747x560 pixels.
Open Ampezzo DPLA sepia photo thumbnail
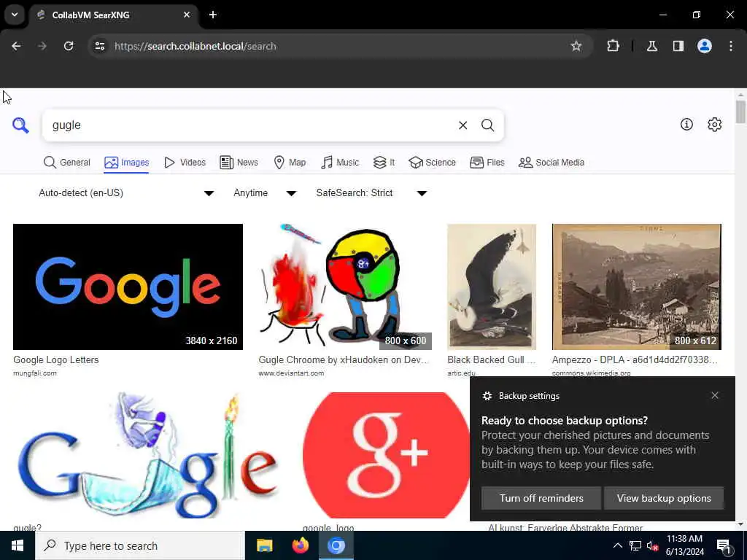coord(636,287)
